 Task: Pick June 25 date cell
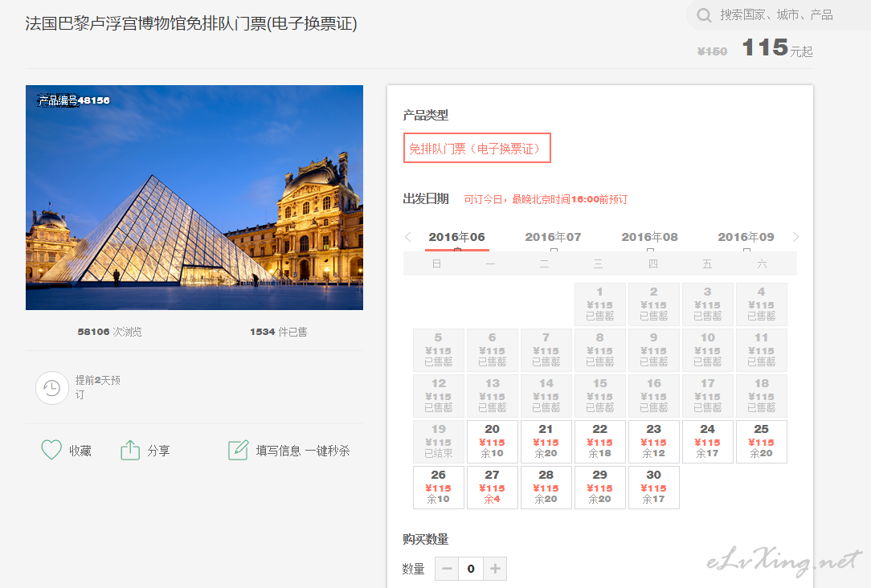coord(762,442)
